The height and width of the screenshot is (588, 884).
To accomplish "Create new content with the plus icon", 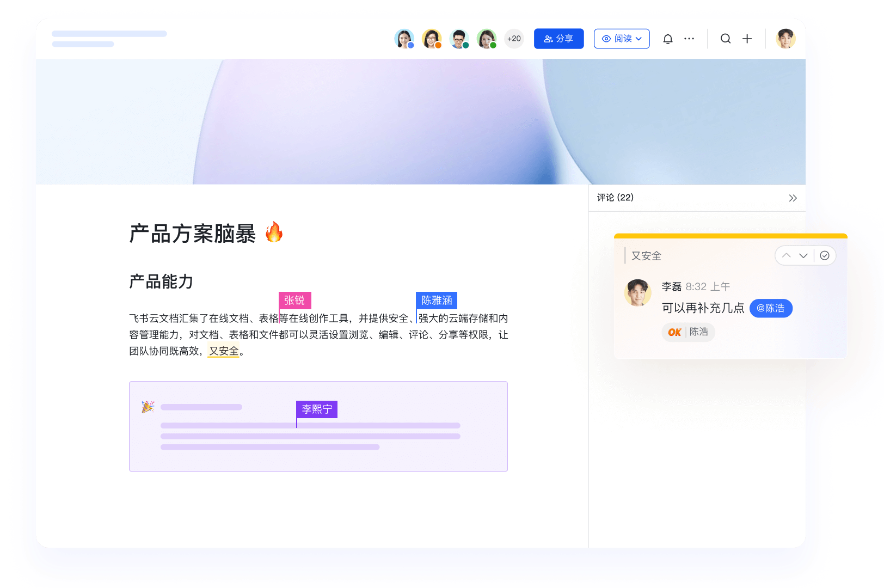I will click(747, 39).
